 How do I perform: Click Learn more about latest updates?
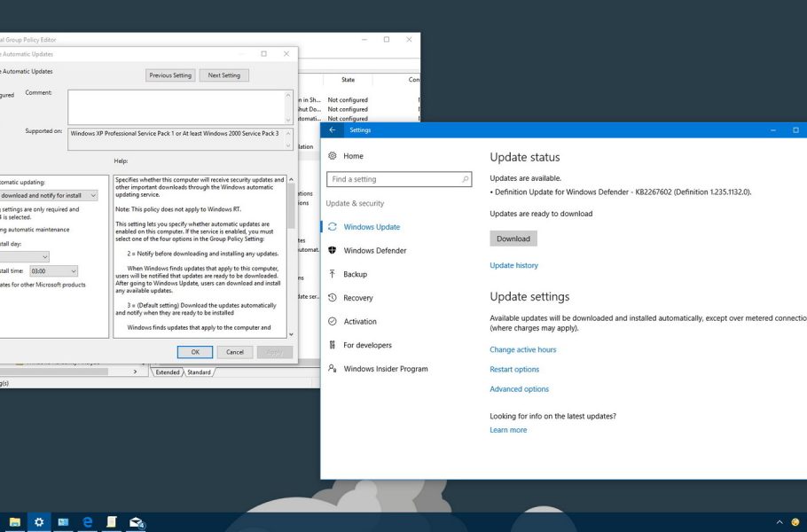pyautogui.click(x=508, y=430)
